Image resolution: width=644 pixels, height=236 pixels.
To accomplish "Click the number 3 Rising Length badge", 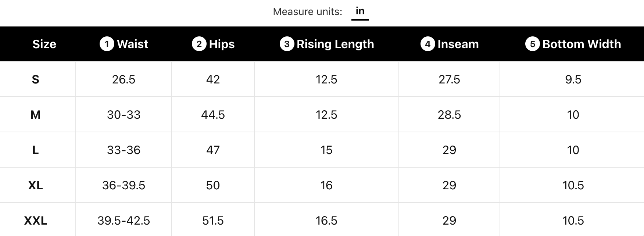I will [287, 44].
